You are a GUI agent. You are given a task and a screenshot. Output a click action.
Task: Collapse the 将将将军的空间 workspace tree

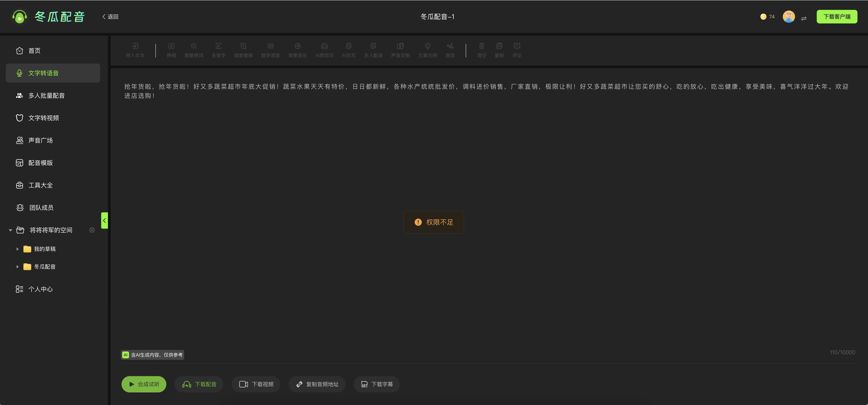(x=11, y=230)
